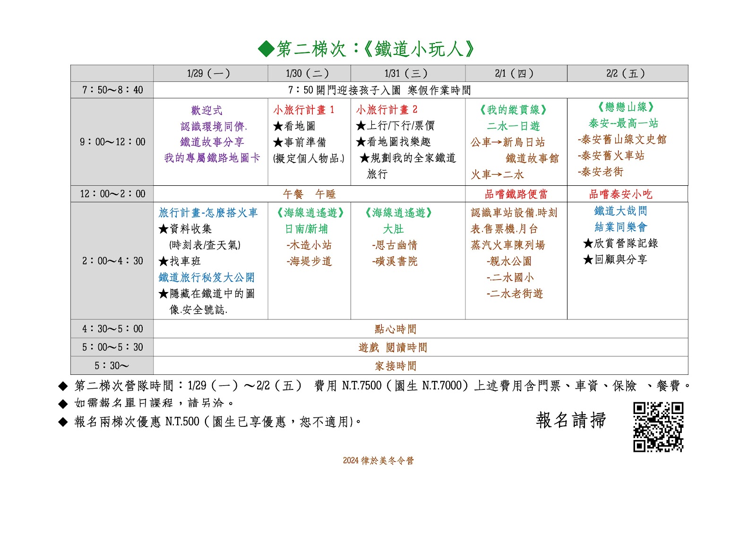Screen dimensions: 756x535
Task: Click the 點心時間 row text
Action: 395,329
